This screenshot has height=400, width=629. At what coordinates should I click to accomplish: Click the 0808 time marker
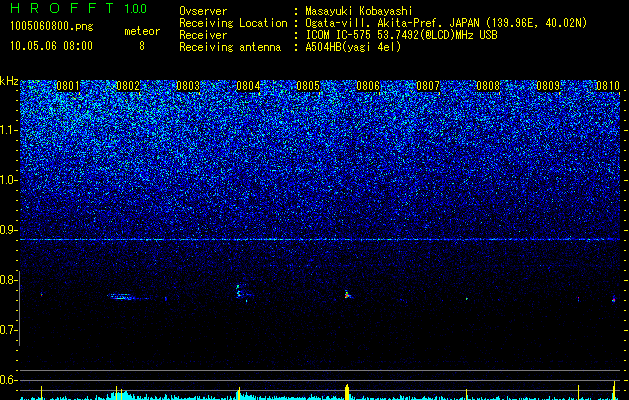(488, 86)
